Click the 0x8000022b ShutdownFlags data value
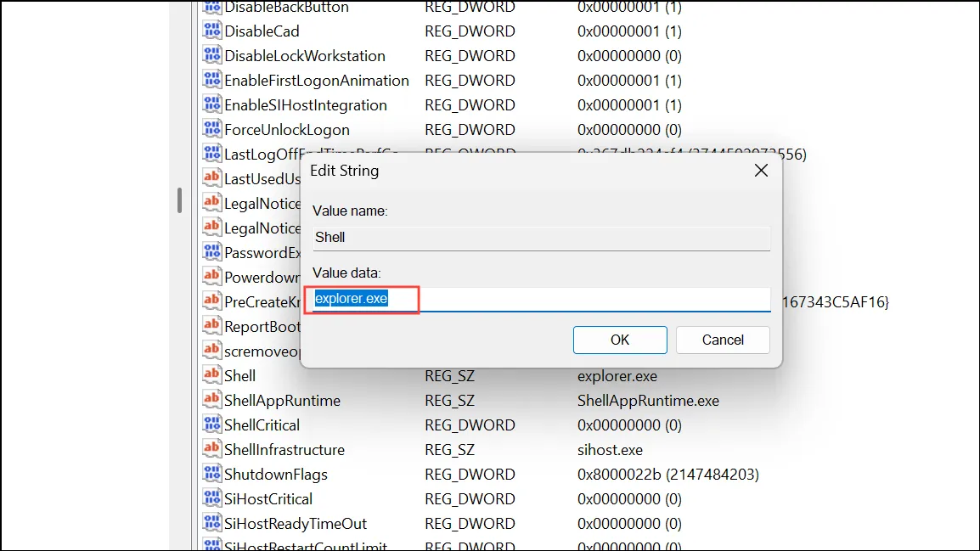The image size is (980, 551). (668, 474)
